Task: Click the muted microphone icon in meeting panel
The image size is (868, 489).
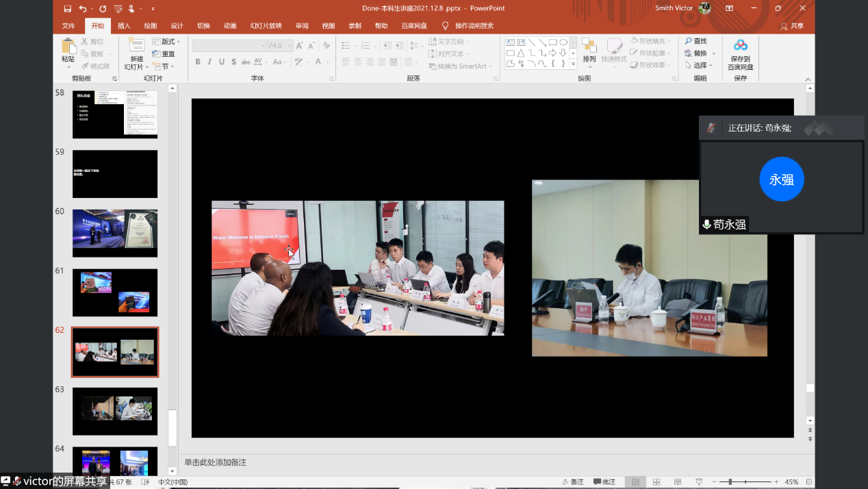Action: 711,128
